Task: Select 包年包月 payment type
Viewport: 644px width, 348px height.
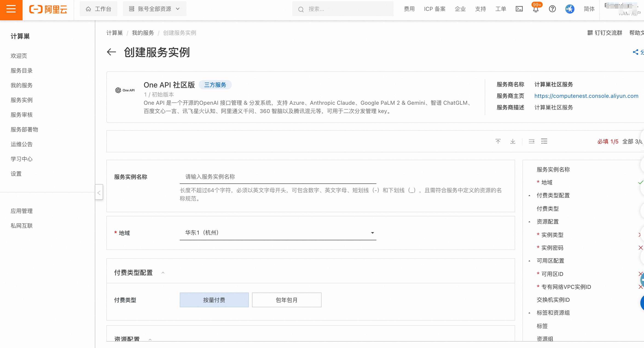Action: tap(287, 300)
